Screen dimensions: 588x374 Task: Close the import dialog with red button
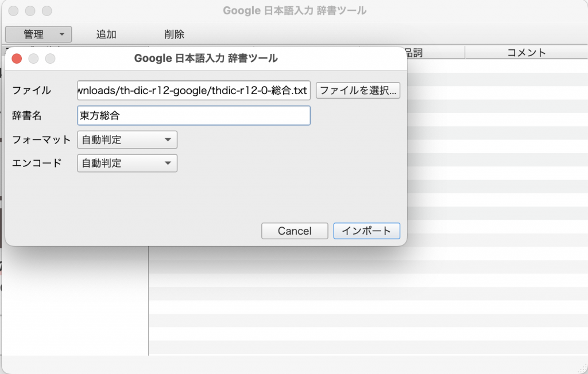[17, 58]
